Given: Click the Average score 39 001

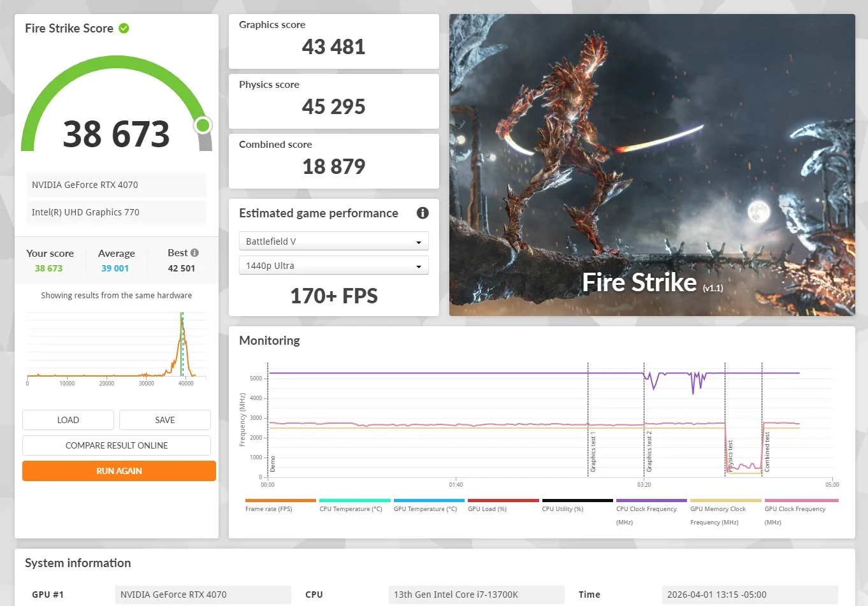Looking at the screenshot, I should pyautogui.click(x=115, y=268).
